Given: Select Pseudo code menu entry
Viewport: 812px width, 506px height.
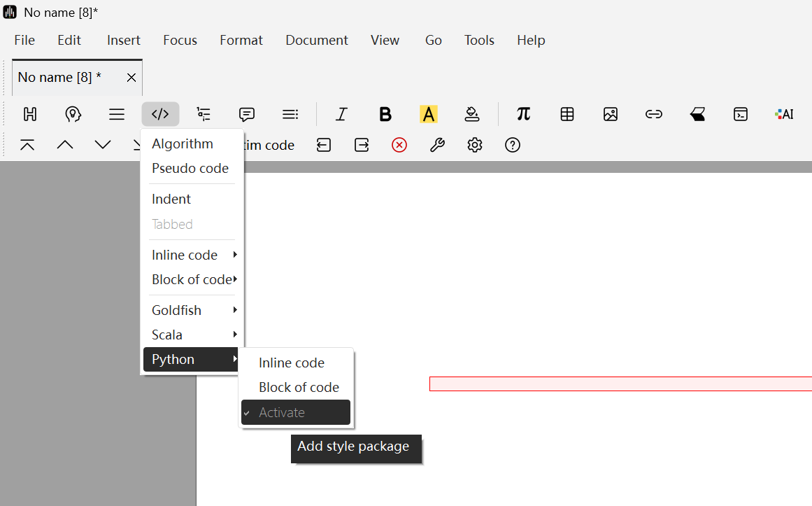Looking at the screenshot, I should 190,168.
